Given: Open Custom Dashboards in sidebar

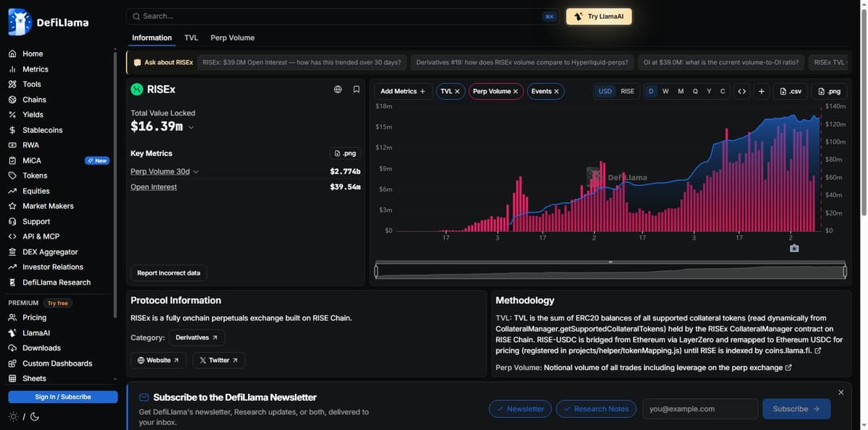Looking at the screenshot, I should point(57,364).
